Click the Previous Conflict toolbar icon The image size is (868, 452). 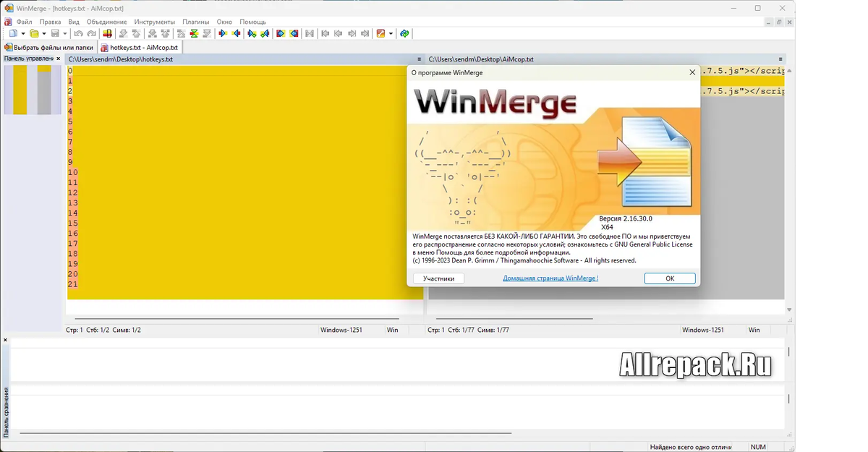[165, 33]
